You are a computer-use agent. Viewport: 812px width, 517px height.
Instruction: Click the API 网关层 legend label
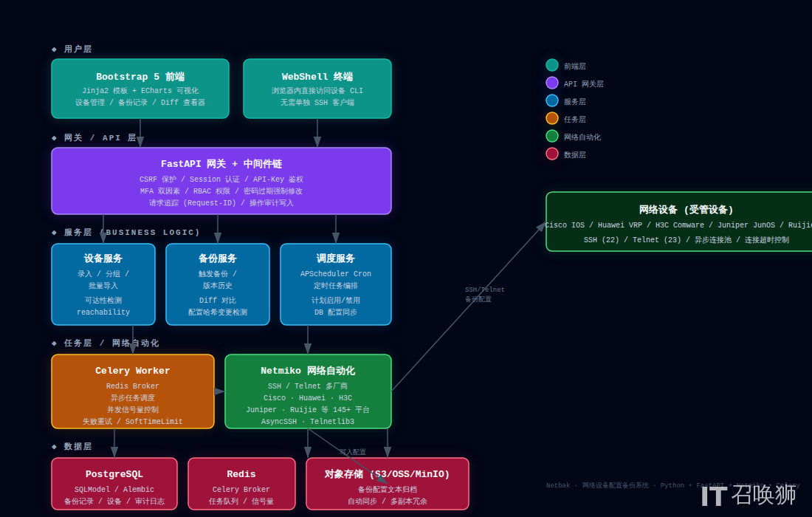point(584,84)
